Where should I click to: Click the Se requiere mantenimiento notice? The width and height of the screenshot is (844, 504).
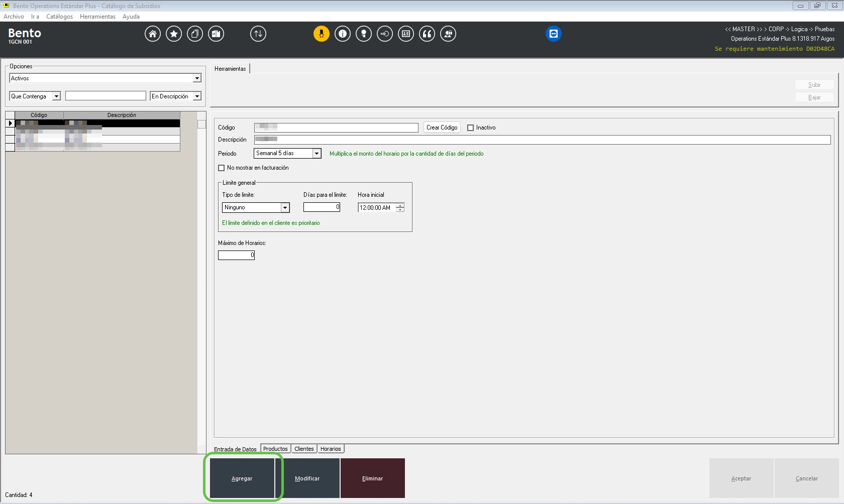click(x=775, y=49)
